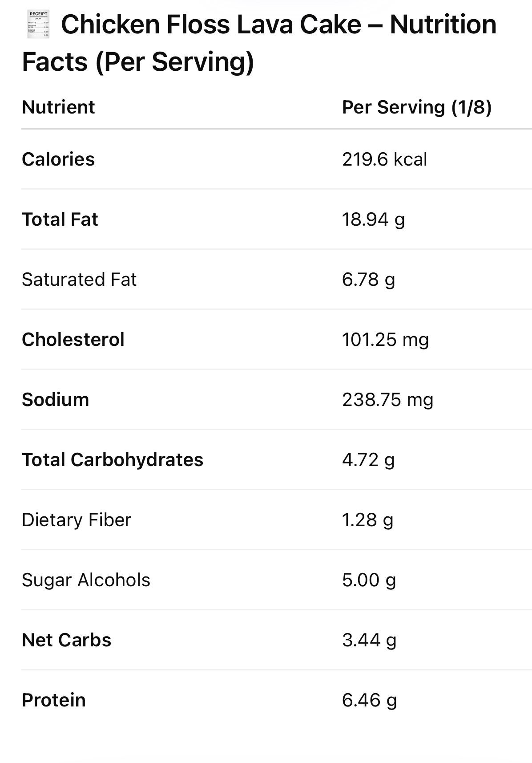Image resolution: width=532 pixels, height=763 pixels.
Task: Click the Total Fat row label
Action: coord(60,219)
